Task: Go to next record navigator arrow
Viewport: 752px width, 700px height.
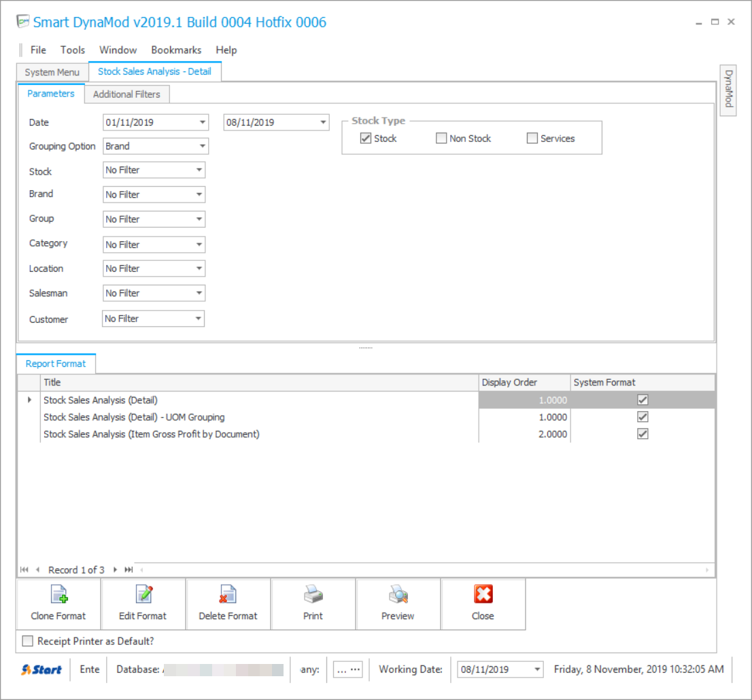Action: (115, 570)
